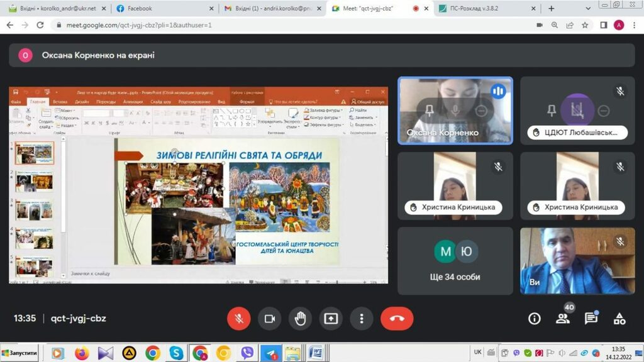644x362 pixels.
Task: Pin the Оксана Корненко video tile
Action: [430, 111]
